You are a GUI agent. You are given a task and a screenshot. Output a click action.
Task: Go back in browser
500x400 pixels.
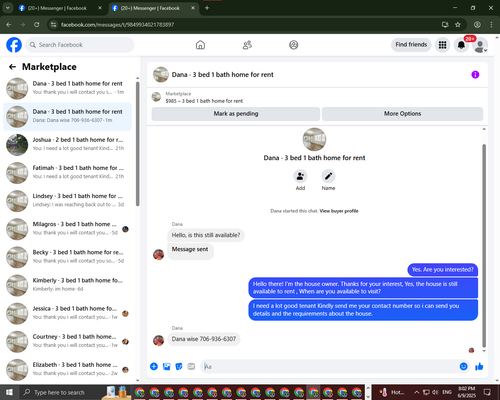[9, 25]
